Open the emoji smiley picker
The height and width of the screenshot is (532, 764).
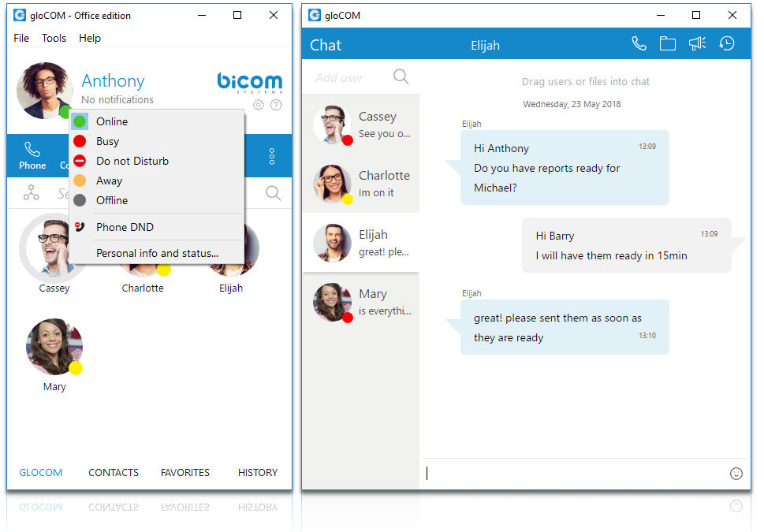736,474
